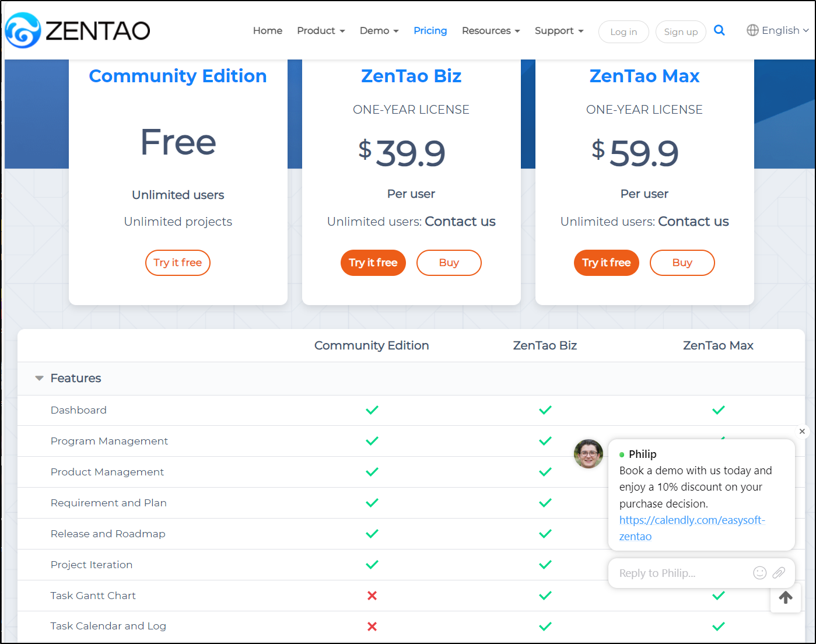Expand the Support menu
Viewport: 816px width, 644px height.
tap(559, 30)
